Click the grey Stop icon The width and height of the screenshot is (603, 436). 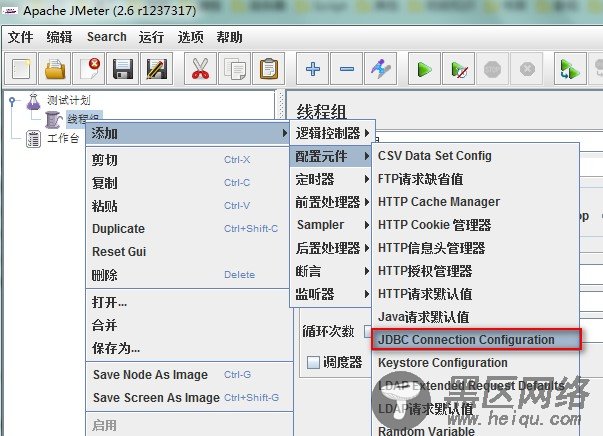coord(492,69)
